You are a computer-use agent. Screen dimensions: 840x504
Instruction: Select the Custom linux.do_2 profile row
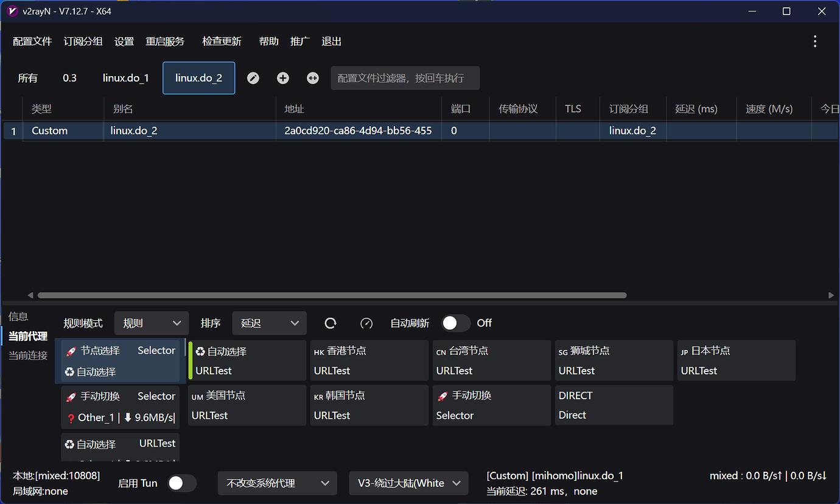point(420,131)
